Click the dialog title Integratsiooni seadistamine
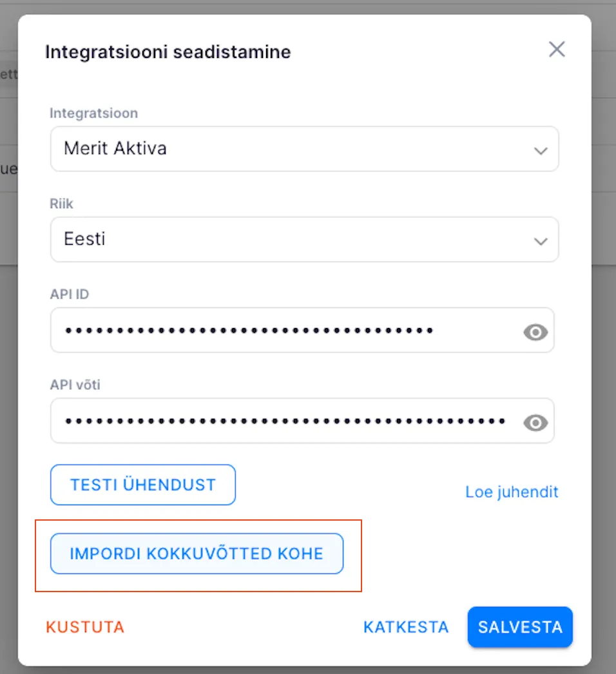Image resolution: width=616 pixels, height=674 pixels. (x=167, y=52)
